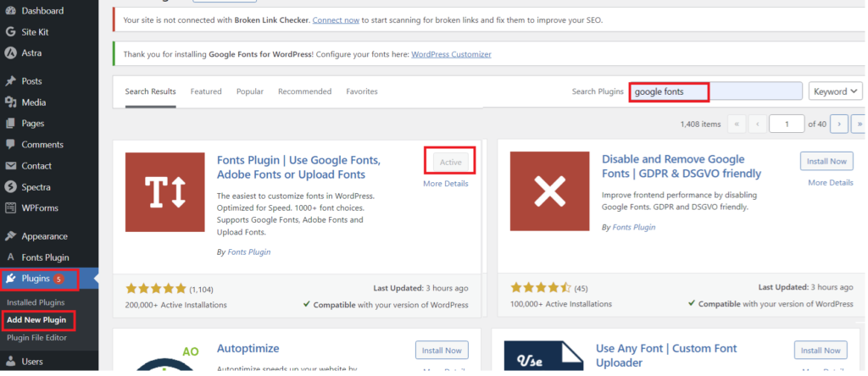868x376 pixels.
Task: Click the Plugins update count badge
Action: (x=58, y=279)
